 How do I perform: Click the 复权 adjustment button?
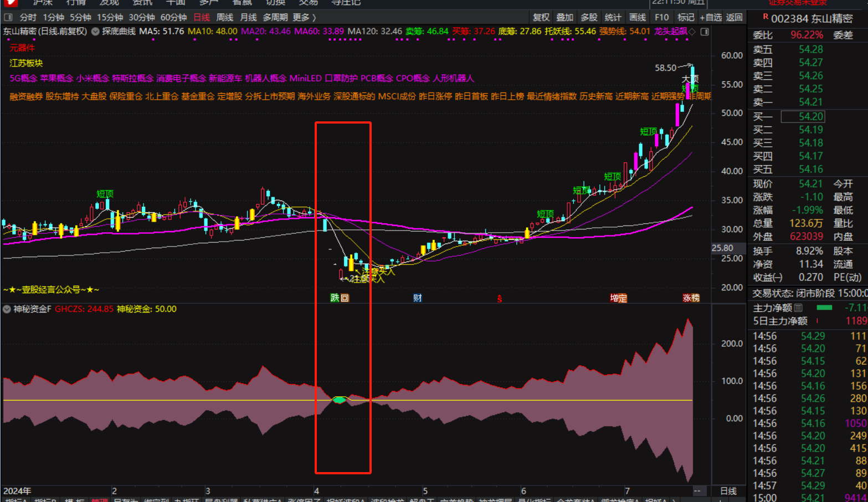point(541,17)
